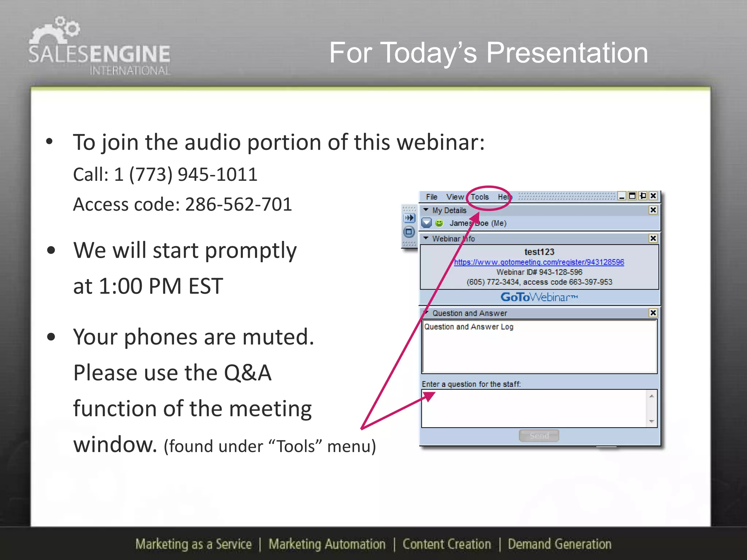The height and width of the screenshot is (560, 747).
Task: Collapse the My Details section
Action: coord(426,210)
